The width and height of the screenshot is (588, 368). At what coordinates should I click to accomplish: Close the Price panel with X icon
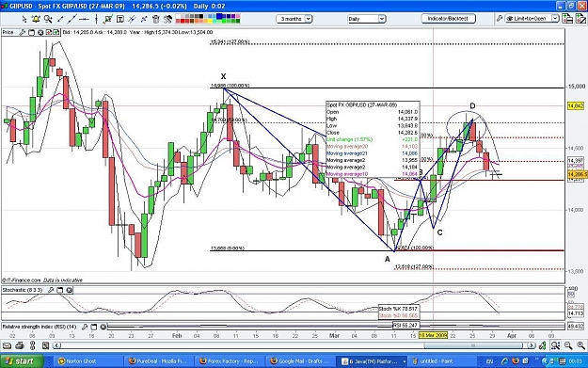click(x=40, y=33)
